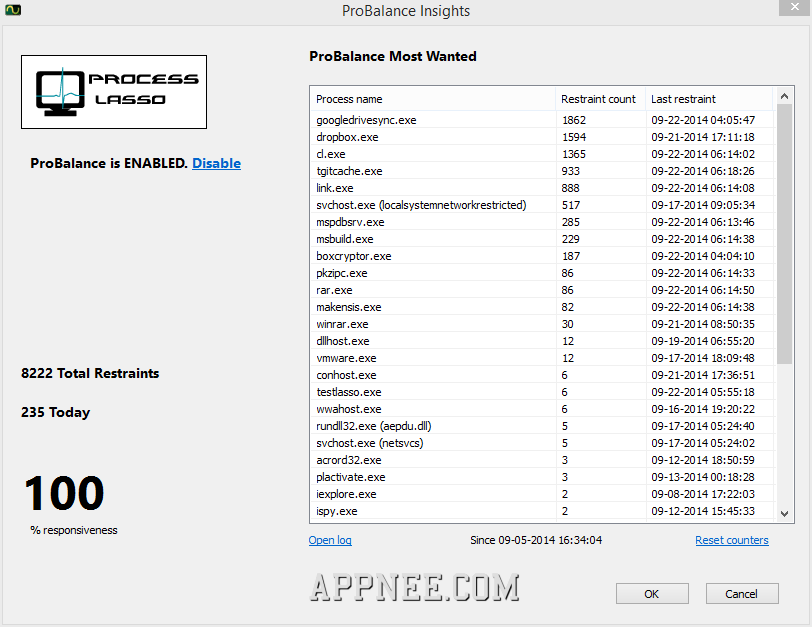The image size is (812, 627).
Task: Select the winrar.exe row
Action: [x=542, y=324]
